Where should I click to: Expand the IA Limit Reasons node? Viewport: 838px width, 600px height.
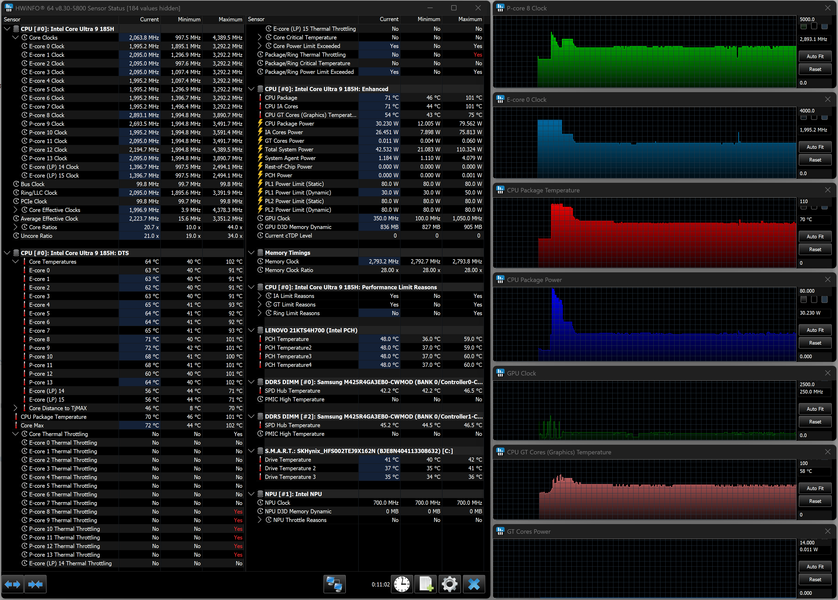[x=260, y=296]
